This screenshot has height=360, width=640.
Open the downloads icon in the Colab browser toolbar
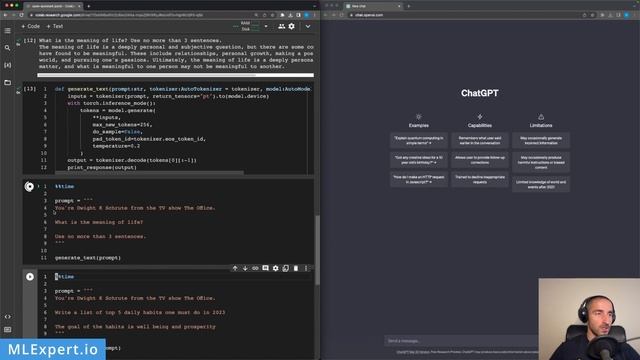tap(290, 15)
